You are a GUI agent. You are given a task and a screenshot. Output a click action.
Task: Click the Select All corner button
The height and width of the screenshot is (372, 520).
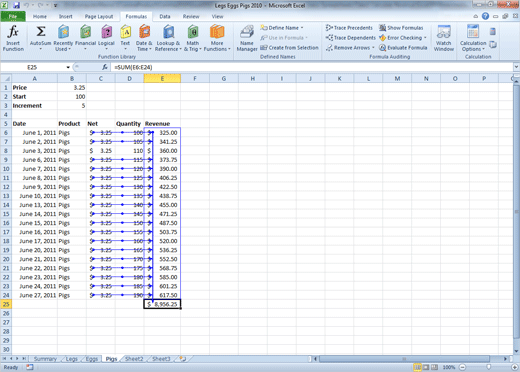tap(6, 79)
